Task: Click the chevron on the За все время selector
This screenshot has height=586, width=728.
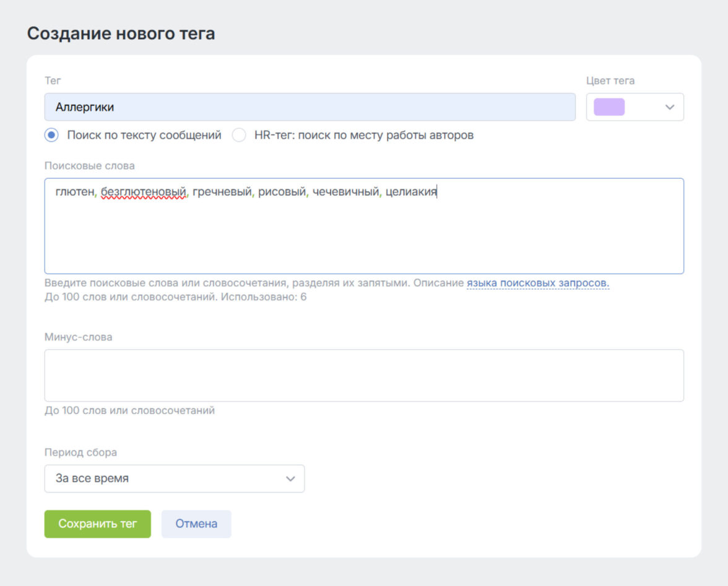Action: [x=290, y=478]
